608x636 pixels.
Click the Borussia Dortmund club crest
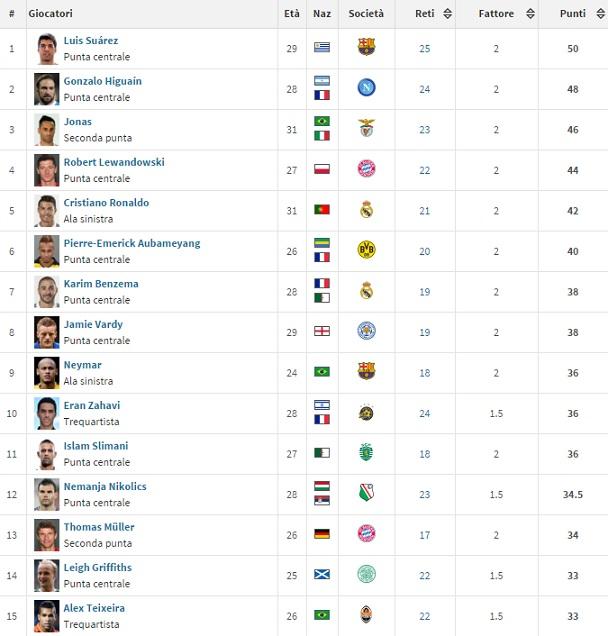point(366,250)
